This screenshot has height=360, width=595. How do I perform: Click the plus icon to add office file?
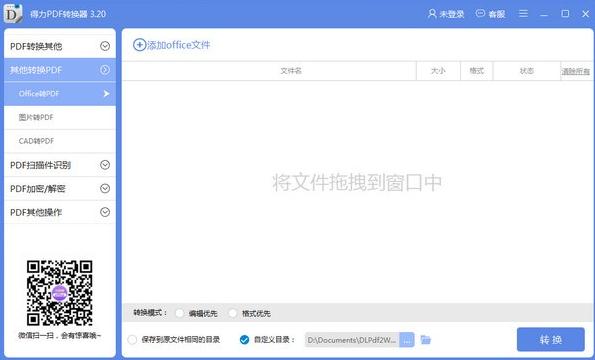139,45
